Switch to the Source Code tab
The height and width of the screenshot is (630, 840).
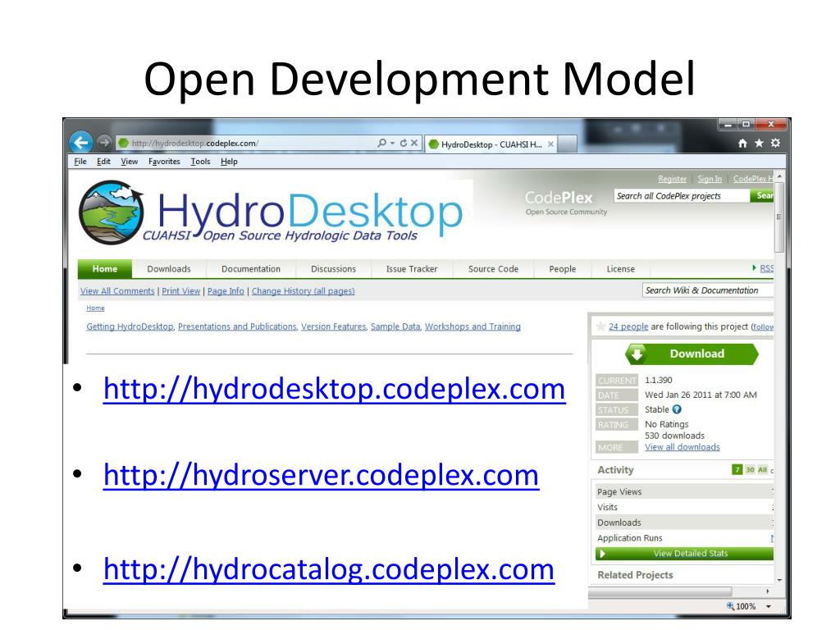(x=493, y=269)
